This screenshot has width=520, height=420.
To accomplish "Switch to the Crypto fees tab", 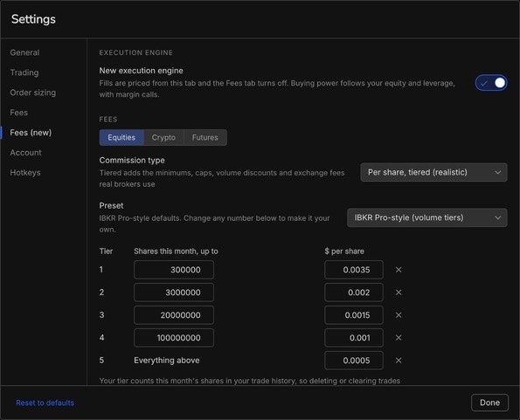I will coord(163,137).
